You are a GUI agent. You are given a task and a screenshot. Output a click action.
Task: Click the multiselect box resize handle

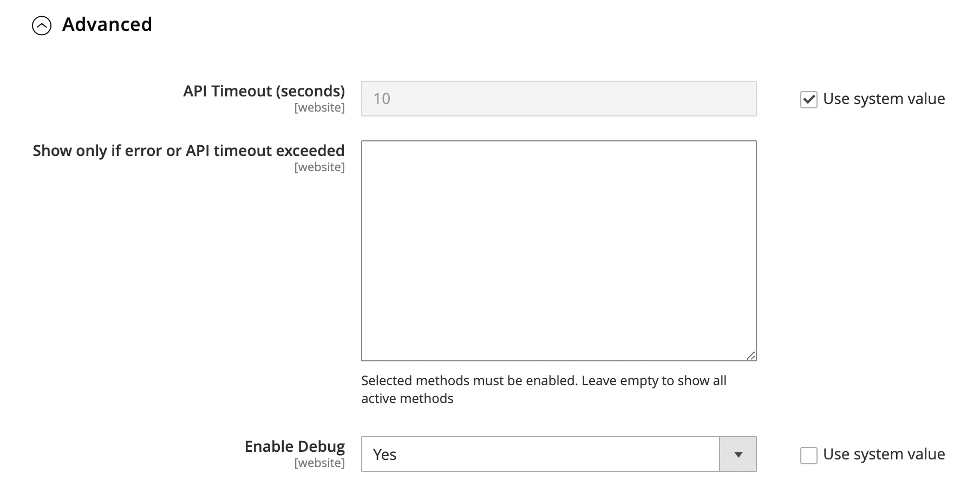pyautogui.click(x=750, y=355)
